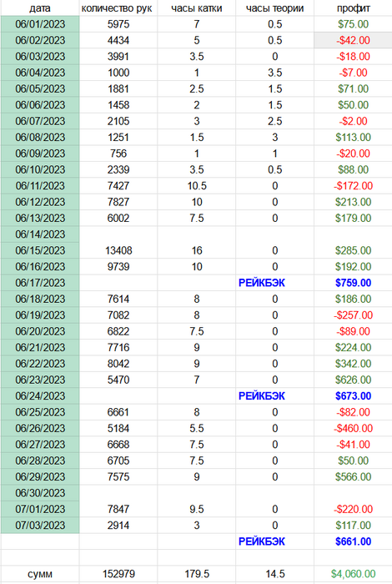Select the total theory hours cell 14.5
The width and height of the screenshot is (392, 584).
(274, 574)
